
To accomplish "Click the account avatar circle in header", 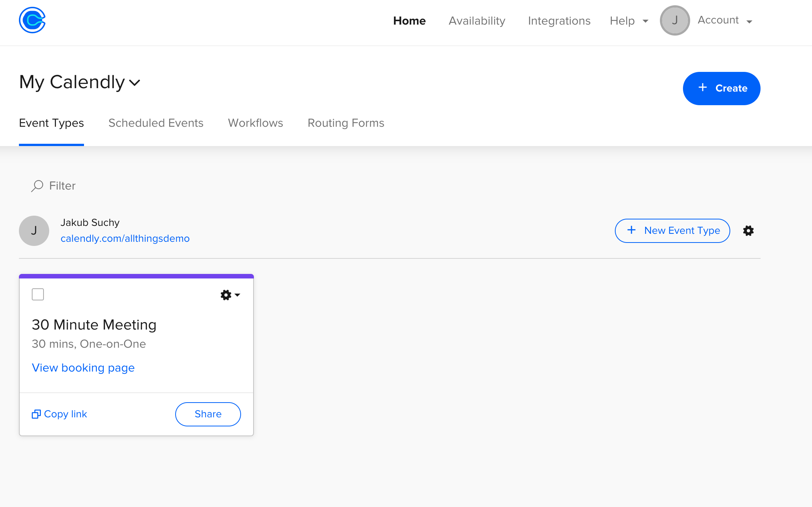I will [x=675, y=20].
